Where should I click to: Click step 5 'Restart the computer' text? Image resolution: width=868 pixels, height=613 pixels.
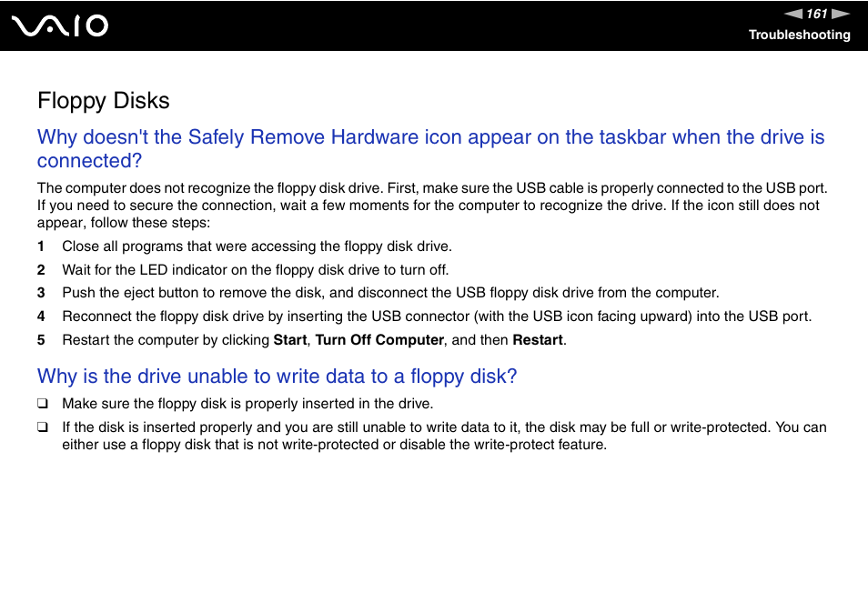(x=315, y=339)
